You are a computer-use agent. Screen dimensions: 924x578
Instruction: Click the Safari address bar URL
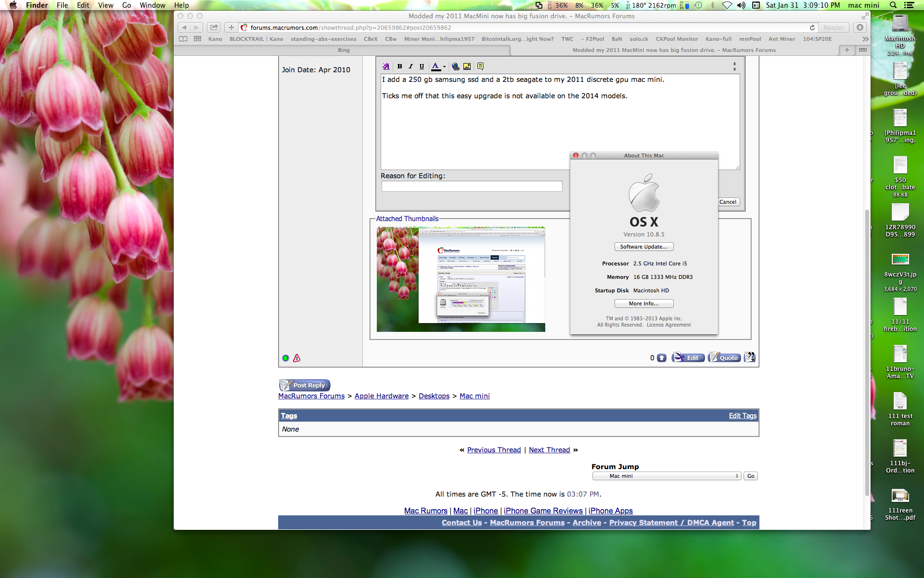(x=351, y=28)
